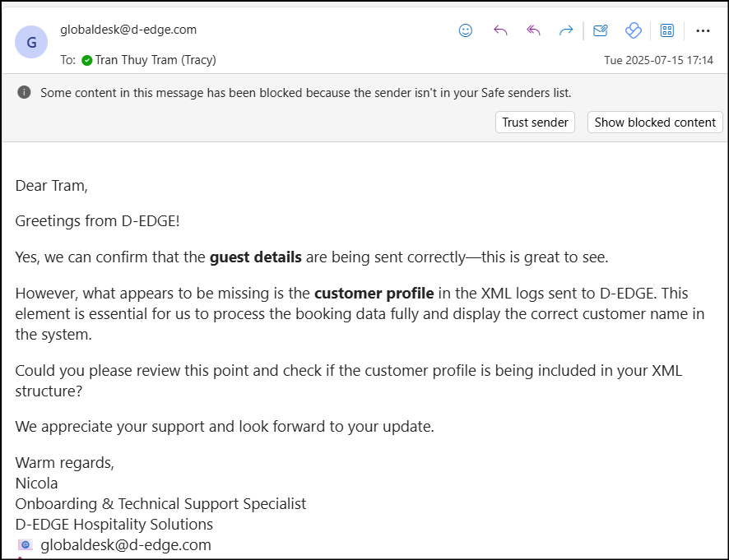
Task: Click the message timestamp Tue 2025-07-15 17:14
Action: (658, 60)
